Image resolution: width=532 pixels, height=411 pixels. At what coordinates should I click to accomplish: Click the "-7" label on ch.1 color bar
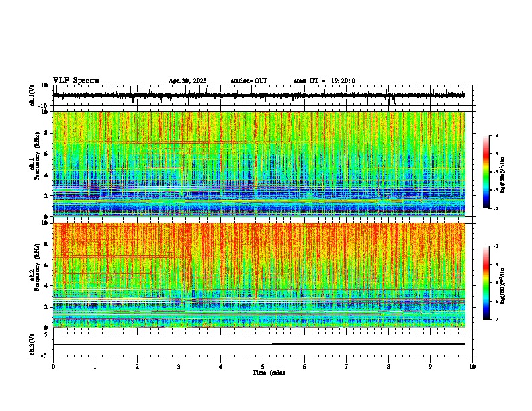(496, 208)
